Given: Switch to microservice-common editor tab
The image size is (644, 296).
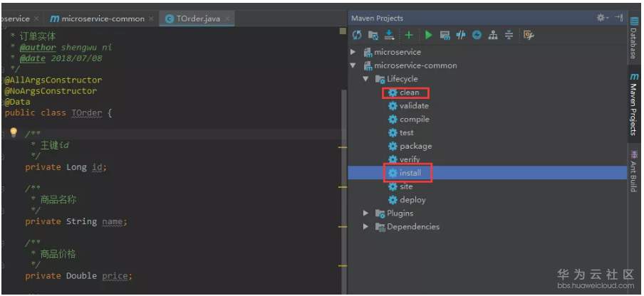Looking at the screenshot, I should tap(97, 19).
